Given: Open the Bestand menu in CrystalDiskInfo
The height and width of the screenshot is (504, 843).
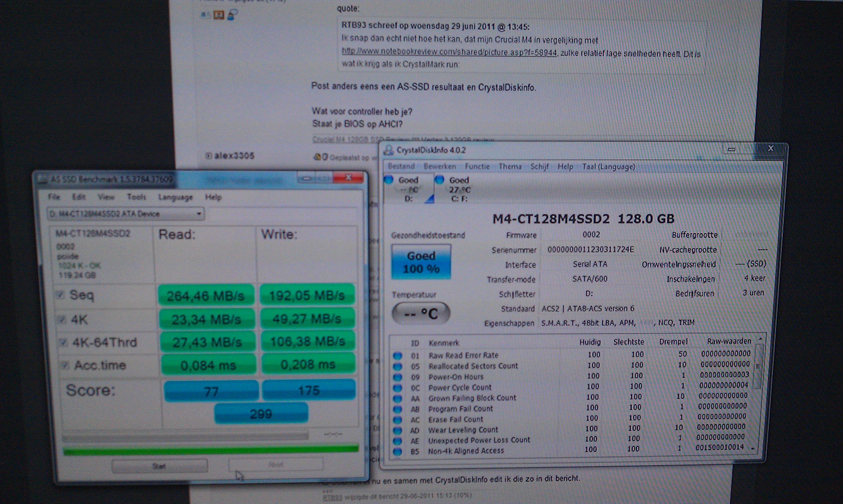Looking at the screenshot, I should pyautogui.click(x=401, y=167).
